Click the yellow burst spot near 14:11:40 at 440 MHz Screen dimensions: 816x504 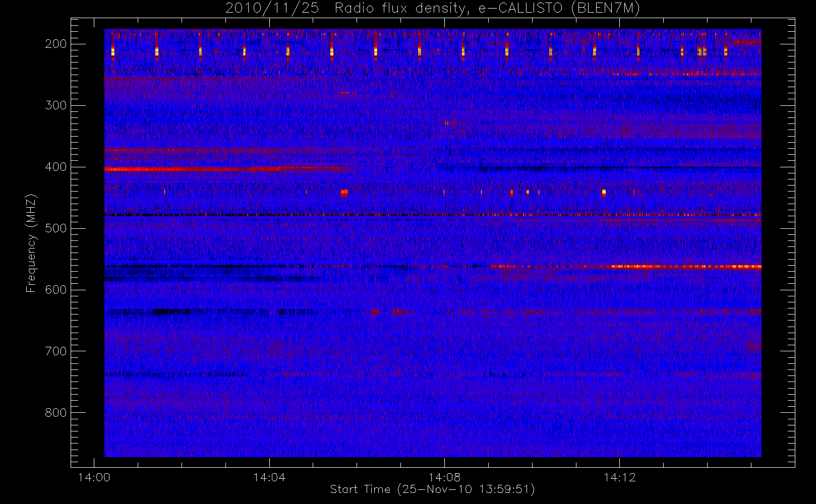click(604, 192)
